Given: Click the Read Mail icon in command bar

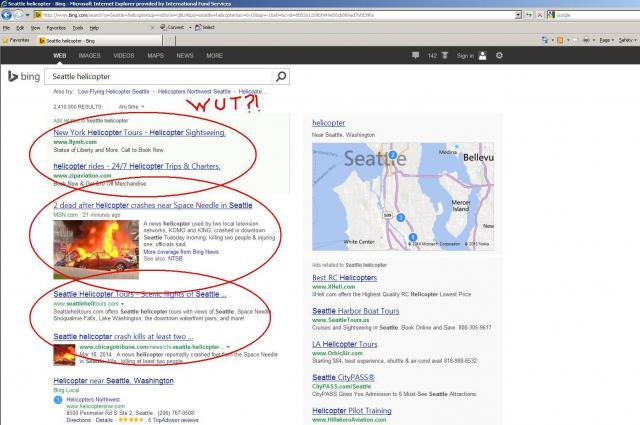Looking at the screenshot, I should (576, 40).
